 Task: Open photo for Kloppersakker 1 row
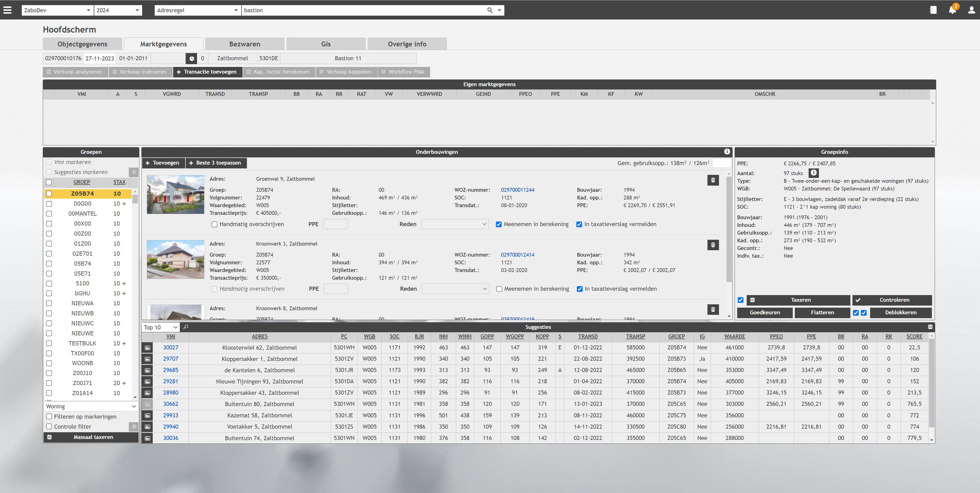148,359
